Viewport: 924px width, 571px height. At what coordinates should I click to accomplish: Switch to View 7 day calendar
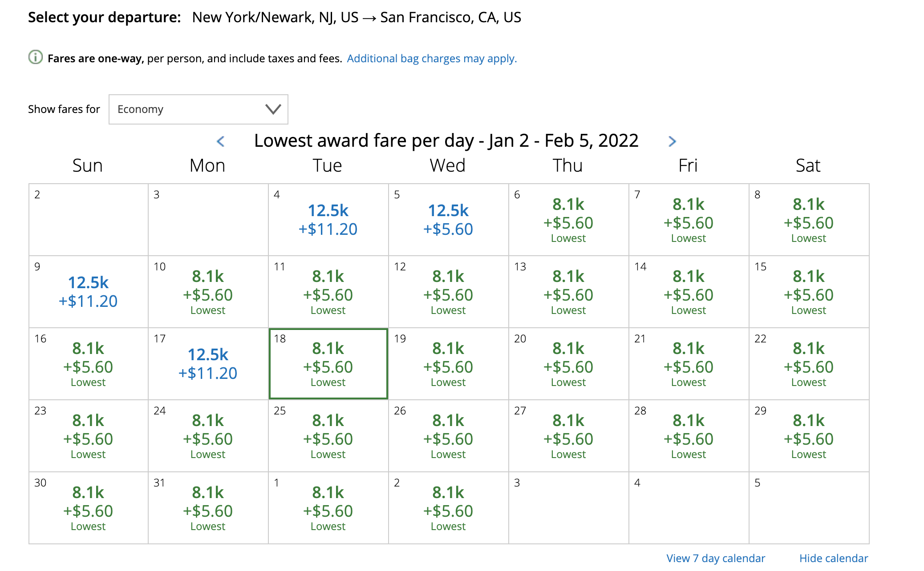715,558
